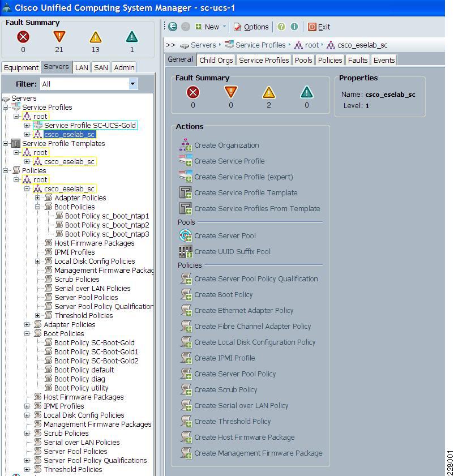This screenshot has width=454, height=476.
Task: Click Create Management Firmware Package link
Action: 259,453
